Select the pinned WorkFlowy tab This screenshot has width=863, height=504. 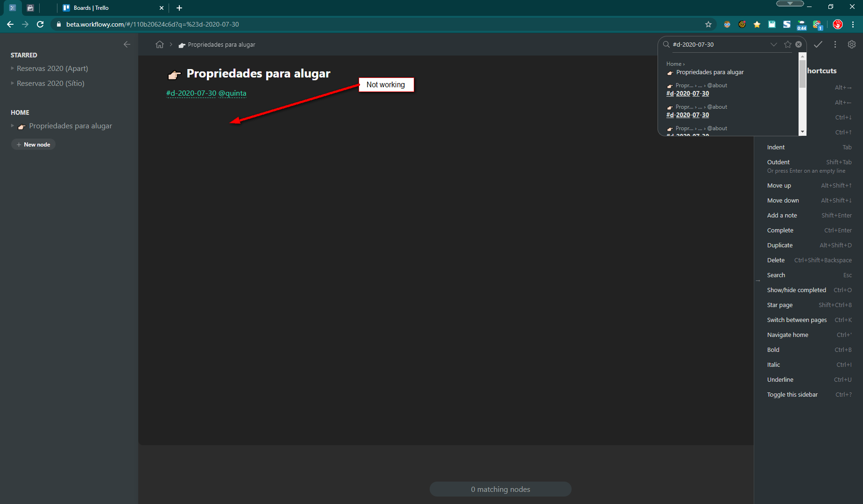(x=13, y=8)
